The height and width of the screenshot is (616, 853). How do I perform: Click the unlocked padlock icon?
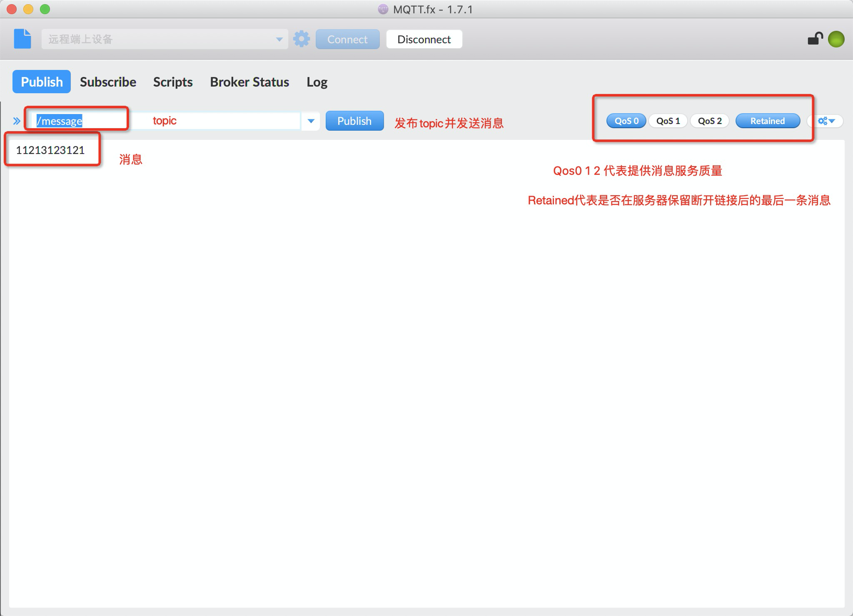coord(815,39)
